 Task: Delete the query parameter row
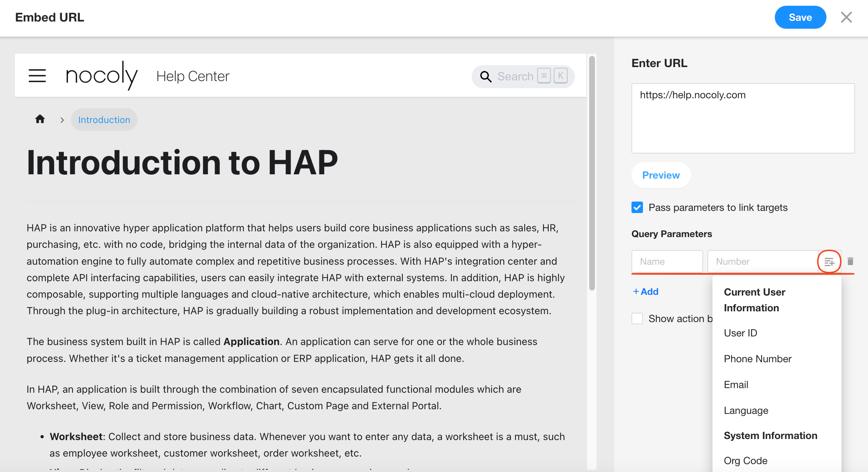[x=850, y=261]
